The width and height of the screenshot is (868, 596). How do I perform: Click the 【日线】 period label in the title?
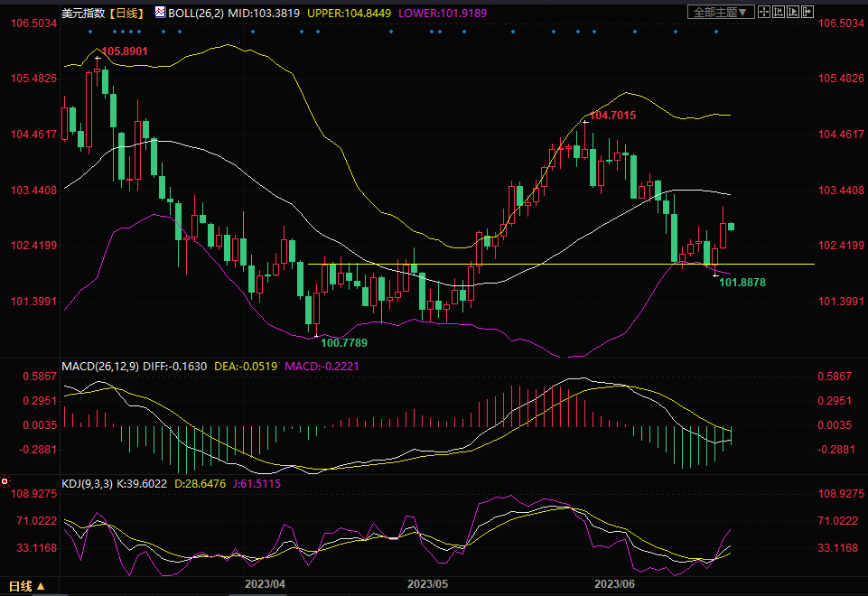[x=125, y=12]
